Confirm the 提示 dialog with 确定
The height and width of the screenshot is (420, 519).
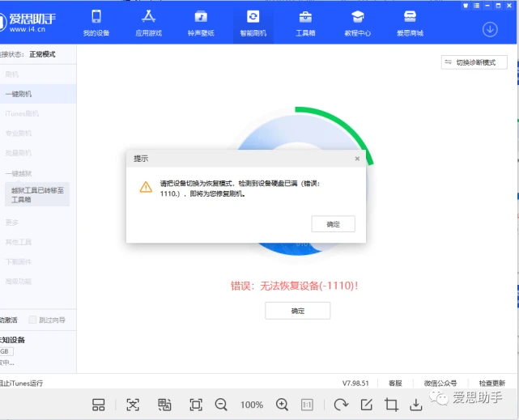click(x=333, y=224)
